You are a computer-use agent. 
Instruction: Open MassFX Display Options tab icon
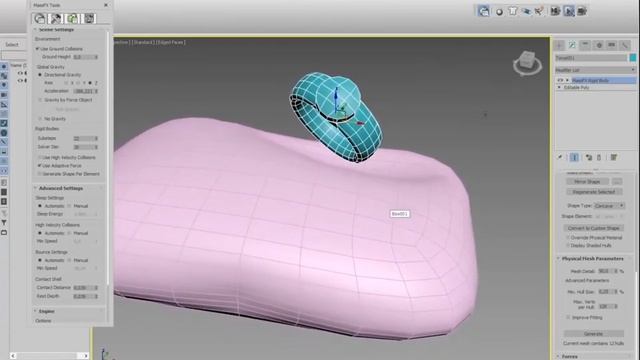coord(89,18)
